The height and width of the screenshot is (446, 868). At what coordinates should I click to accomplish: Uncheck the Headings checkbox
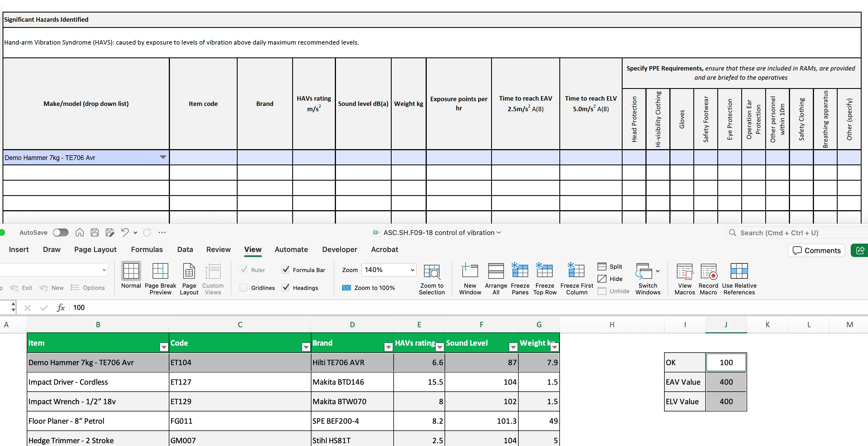point(286,288)
